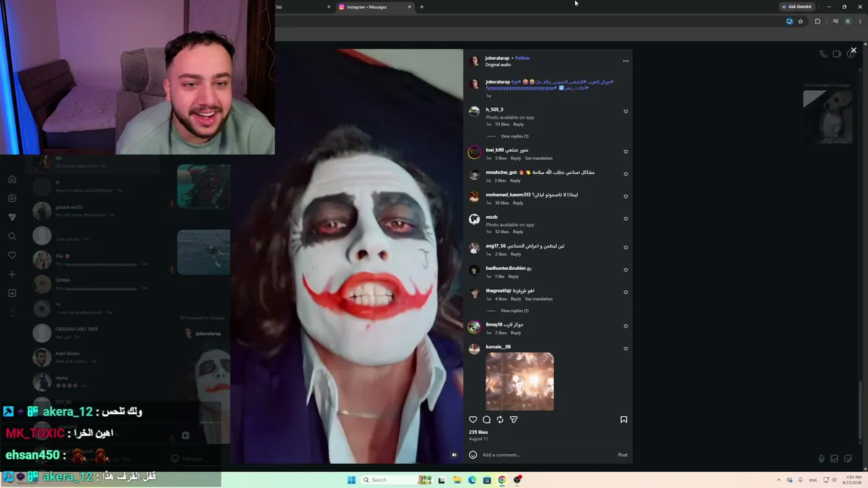Start a video call from the chat header
Screen dimensions: 868x488
837,54
